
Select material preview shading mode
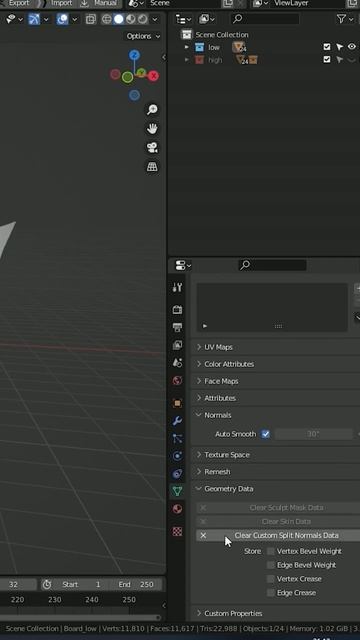[x=131, y=19]
